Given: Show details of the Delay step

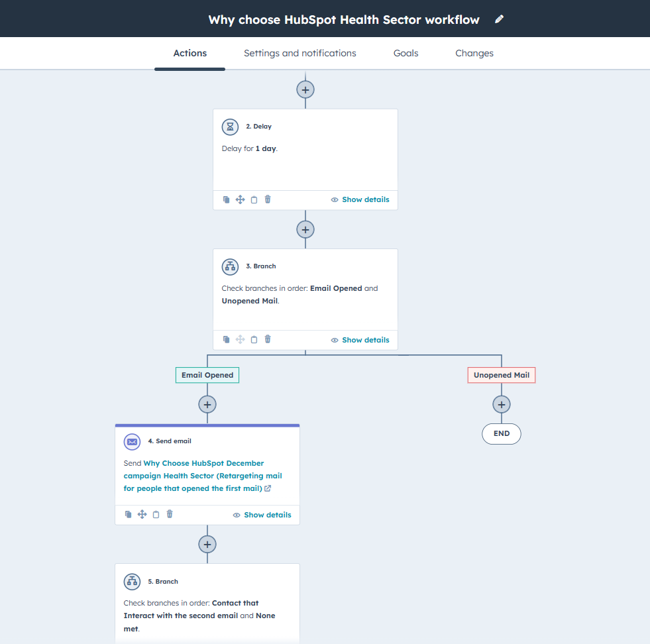Looking at the screenshot, I should coord(360,199).
